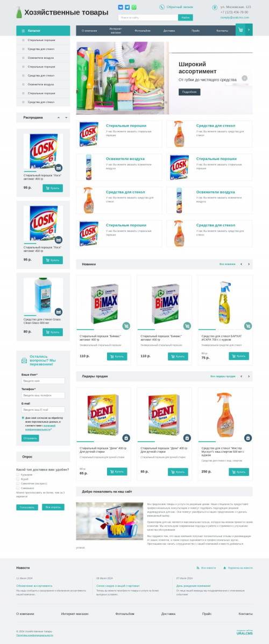
Task: Click the Обратный звонок phone icon
Action: [162, 7]
